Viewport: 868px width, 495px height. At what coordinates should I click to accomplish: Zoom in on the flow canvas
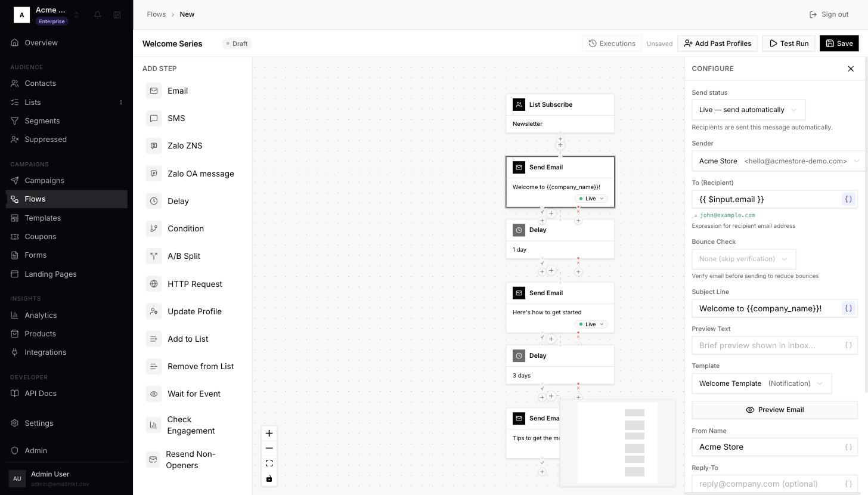tap(269, 434)
